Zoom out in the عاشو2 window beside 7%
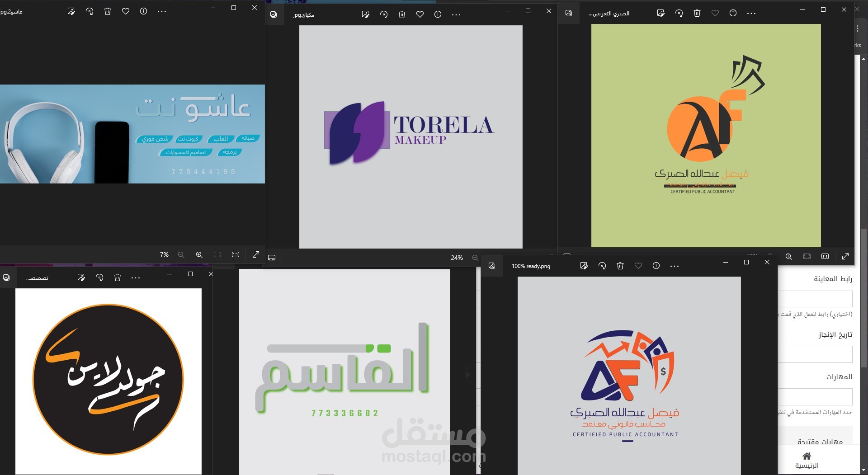 [181, 255]
